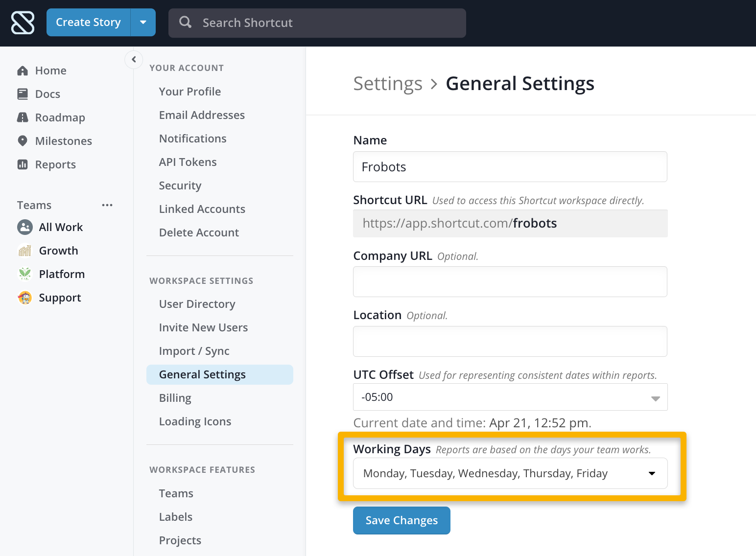Click the Save Changes button
Image resolution: width=756 pixels, height=556 pixels.
tap(402, 520)
